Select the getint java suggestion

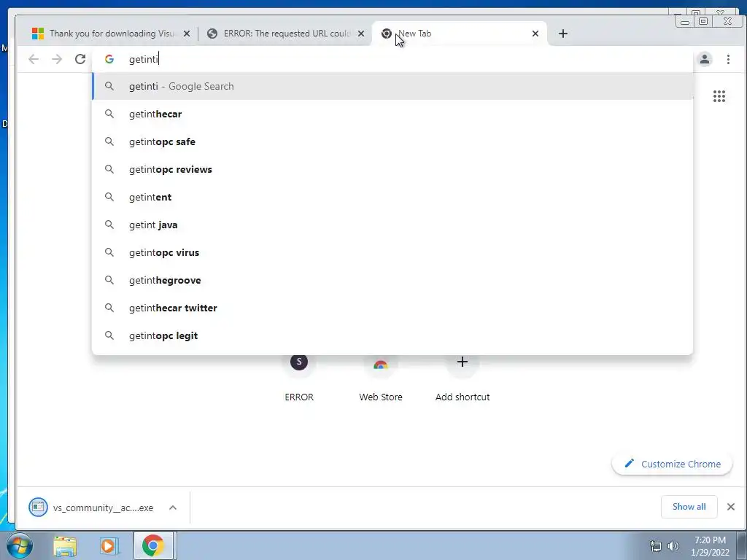(392, 225)
